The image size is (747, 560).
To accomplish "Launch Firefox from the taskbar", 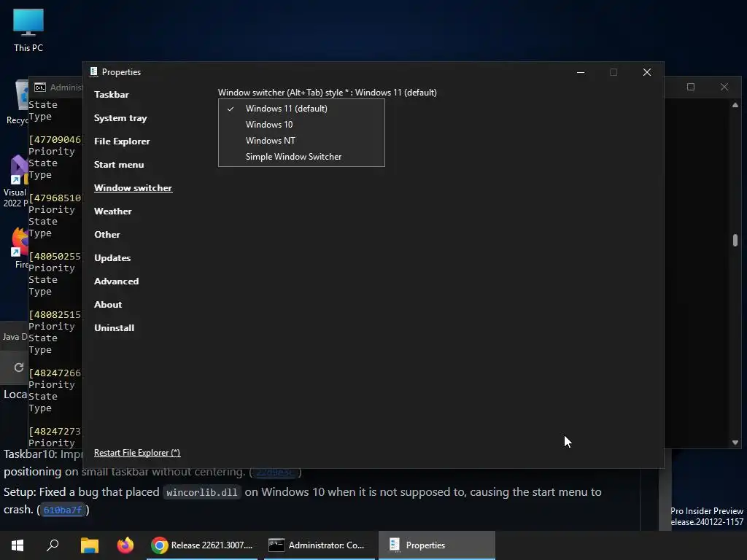I will point(125,545).
